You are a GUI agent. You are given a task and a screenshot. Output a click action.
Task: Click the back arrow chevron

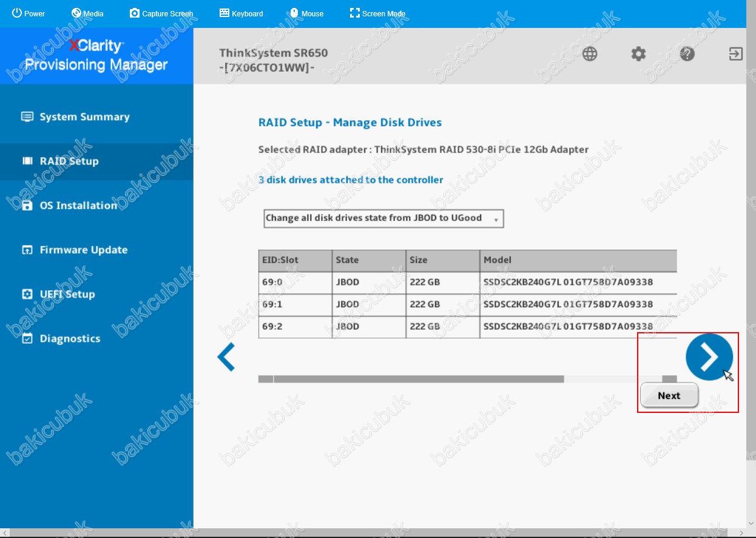[x=226, y=357]
